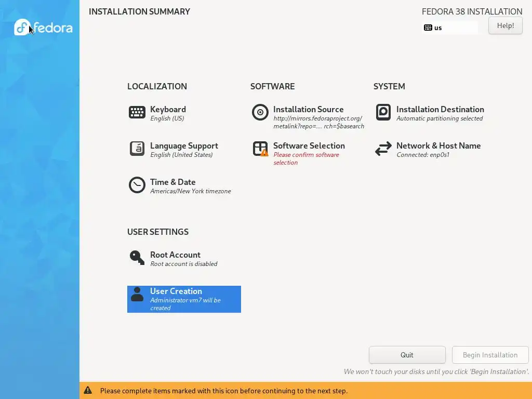Screen dimensions: 532x399
Task: Click the Begin Installation button
Action: [490, 355]
